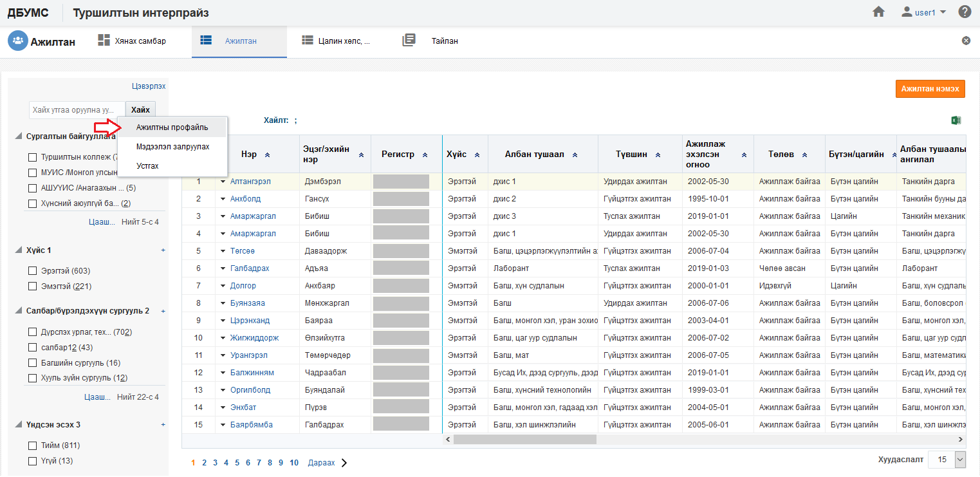Select Мэдээлэл залруулах menu entry
Screen dimensions: 980x477
point(172,147)
